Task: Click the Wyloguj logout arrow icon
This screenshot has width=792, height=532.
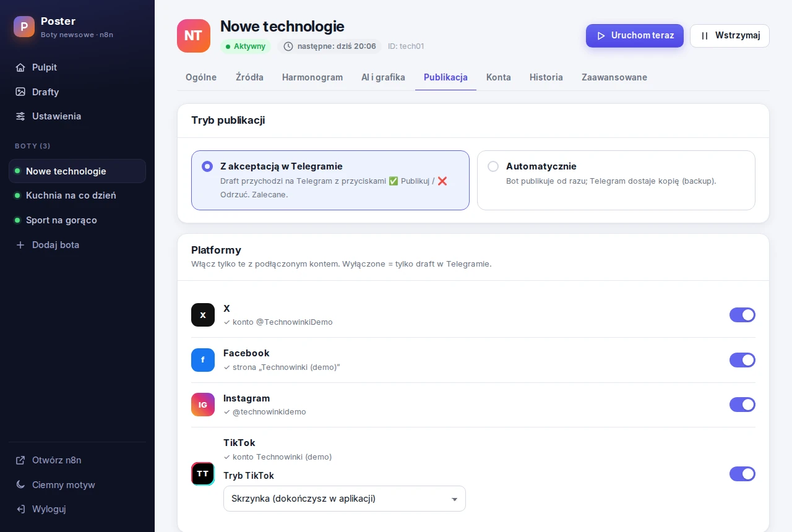Action: pos(20,509)
